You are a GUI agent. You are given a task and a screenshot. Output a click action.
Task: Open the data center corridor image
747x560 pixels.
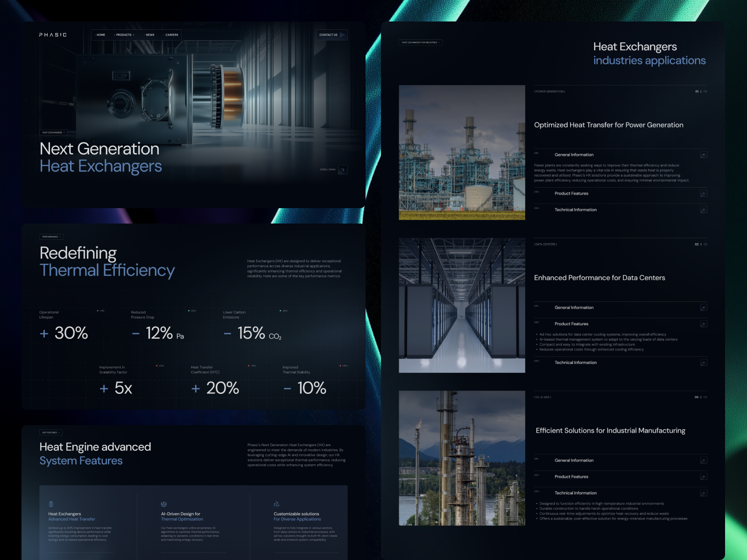(462, 305)
